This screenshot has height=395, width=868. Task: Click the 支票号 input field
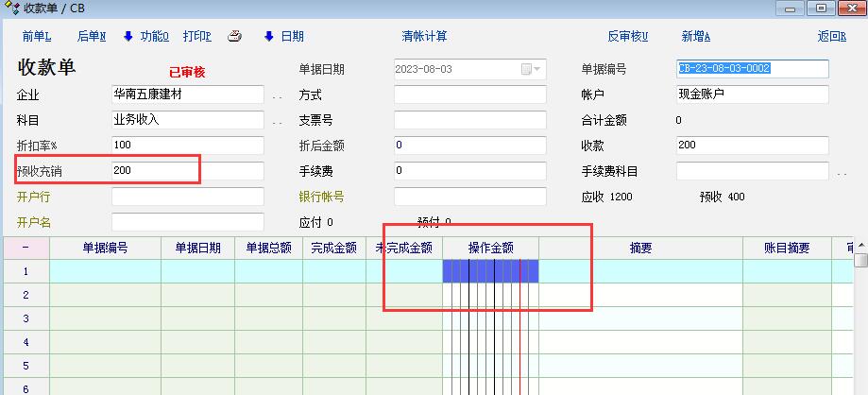point(469,121)
